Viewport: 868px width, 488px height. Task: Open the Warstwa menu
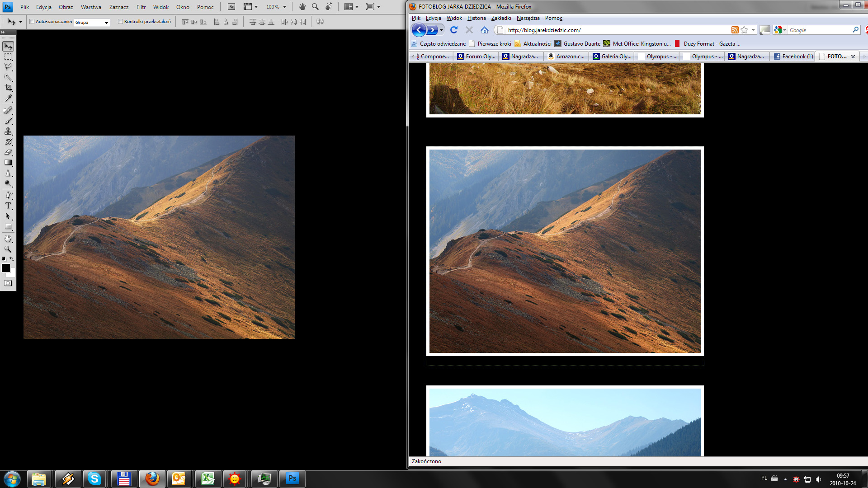91,7
